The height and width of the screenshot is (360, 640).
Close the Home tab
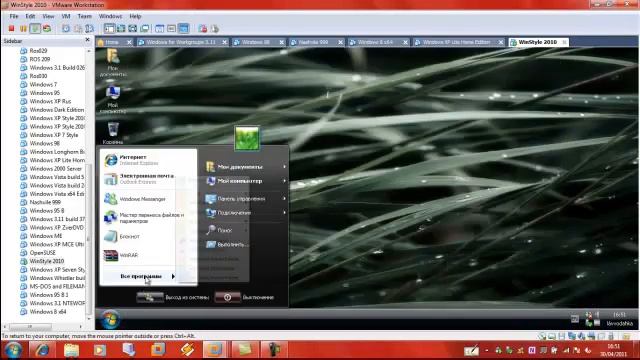(x=129, y=42)
